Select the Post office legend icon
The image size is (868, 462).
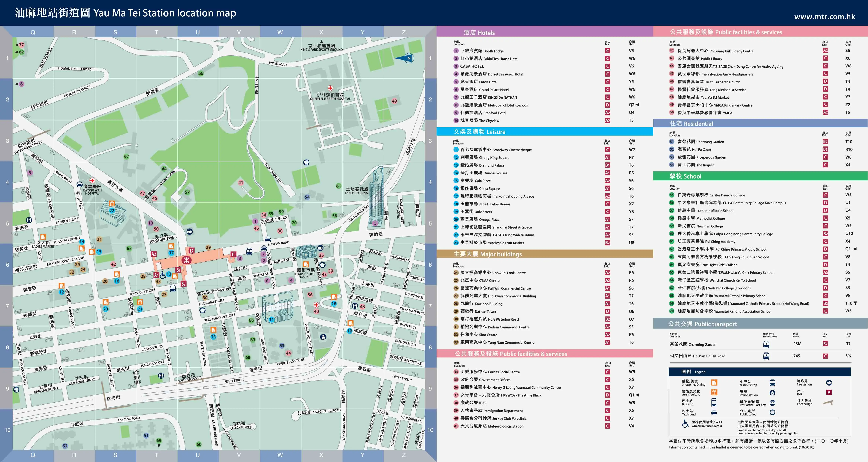pyautogui.click(x=772, y=403)
